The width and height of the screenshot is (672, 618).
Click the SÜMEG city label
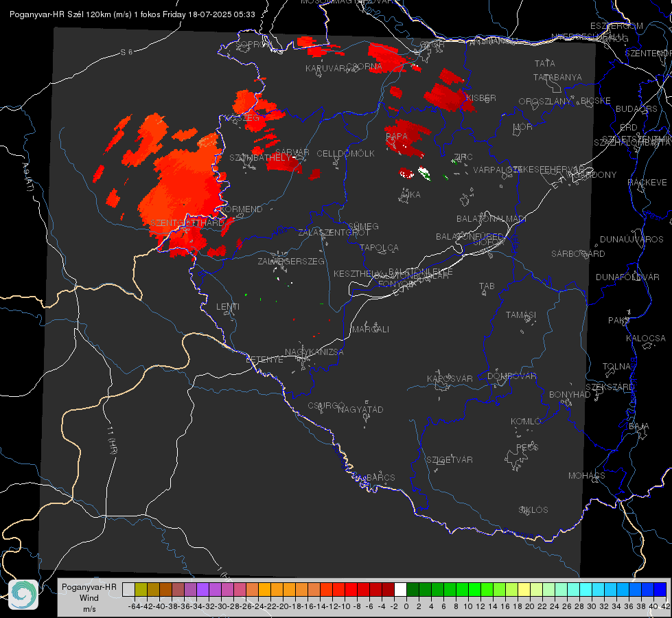(x=363, y=226)
